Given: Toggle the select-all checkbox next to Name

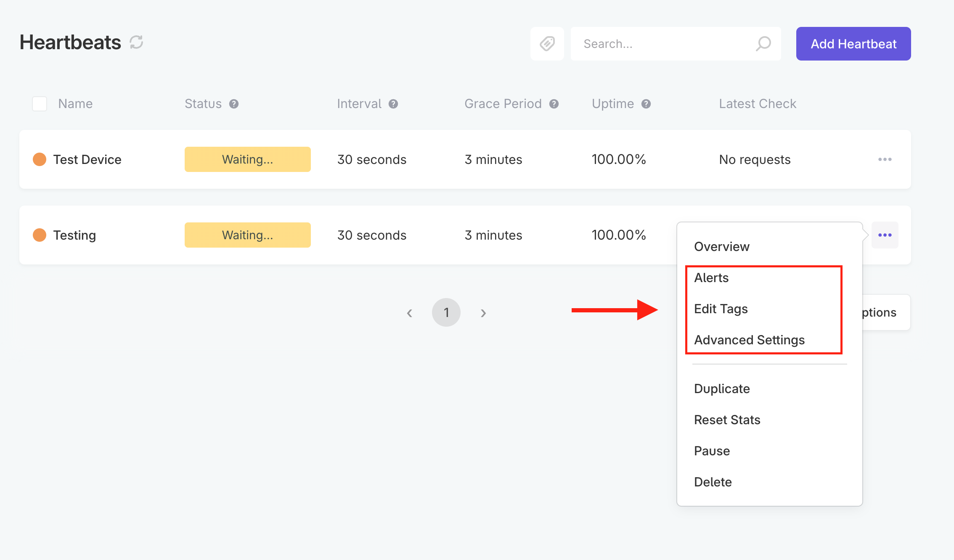Looking at the screenshot, I should coord(40,104).
